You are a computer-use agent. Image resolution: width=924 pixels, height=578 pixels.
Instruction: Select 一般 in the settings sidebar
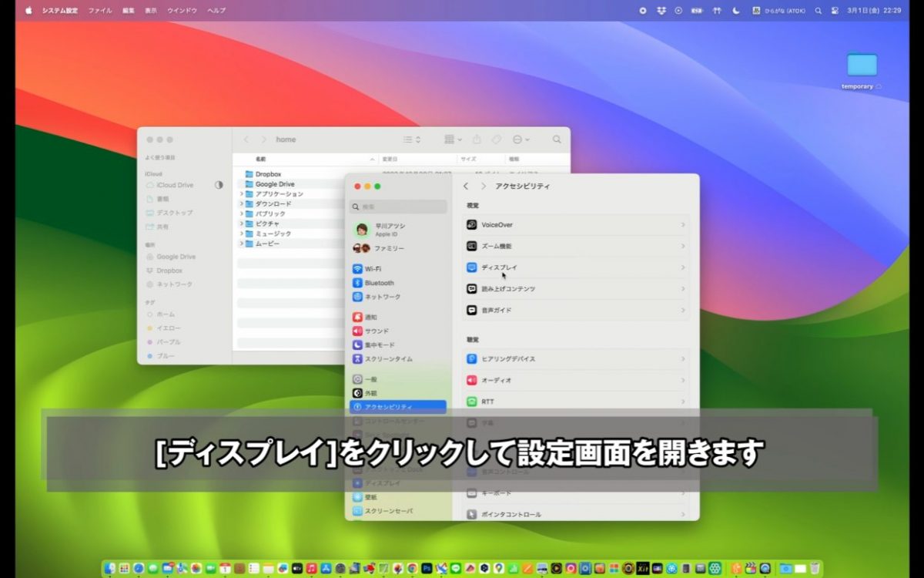click(x=398, y=379)
